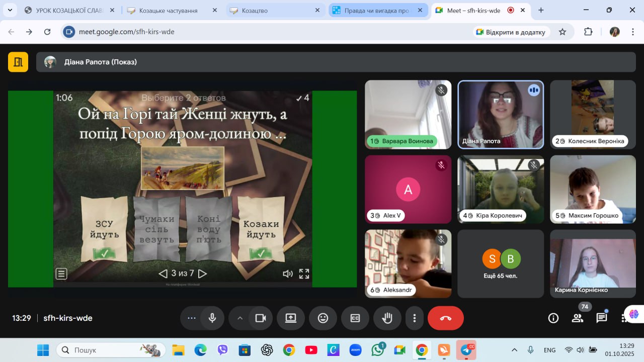Open the chat panel icon
The image size is (644, 362).
(x=601, y=318)
